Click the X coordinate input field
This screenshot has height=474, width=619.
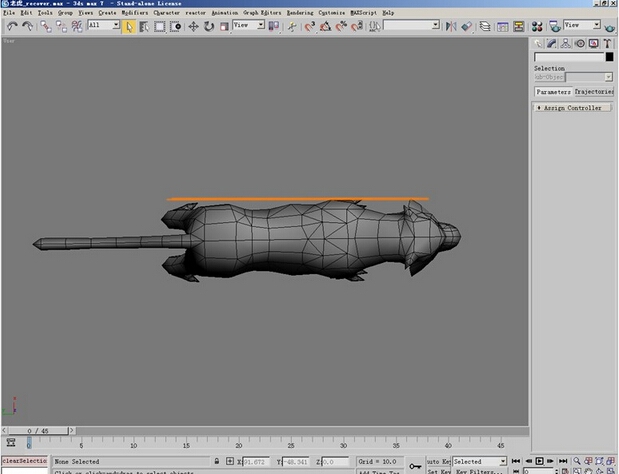(x=256, y=461)
